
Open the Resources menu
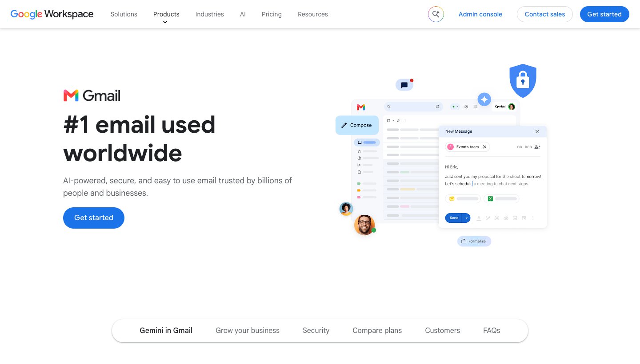coord(313,14)
